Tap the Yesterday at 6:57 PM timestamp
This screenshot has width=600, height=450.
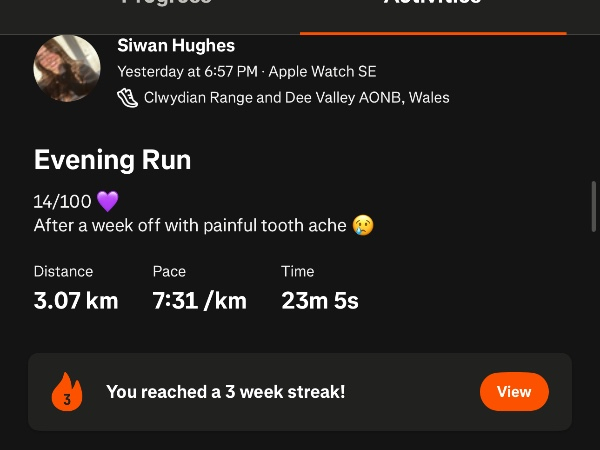[187, 72]
